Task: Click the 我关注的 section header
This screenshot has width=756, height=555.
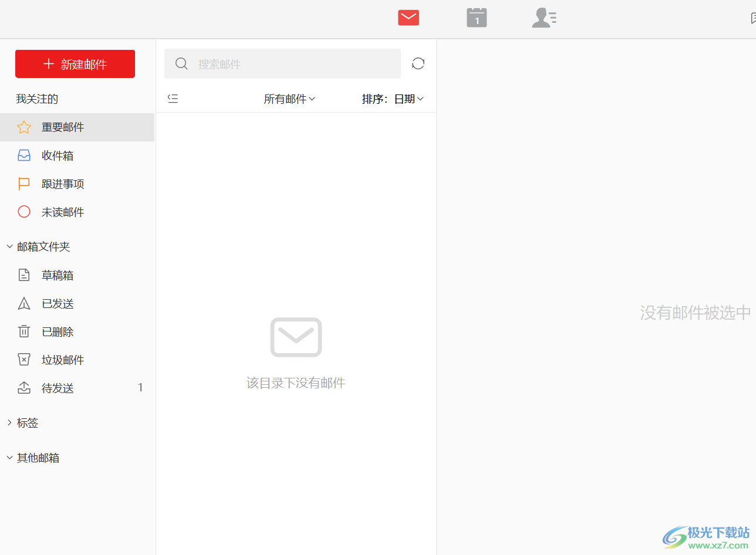Action: coord(37,99)
